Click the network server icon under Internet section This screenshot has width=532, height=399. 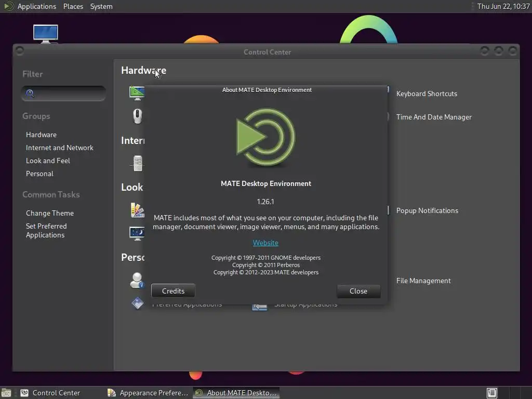pos(137,163)
